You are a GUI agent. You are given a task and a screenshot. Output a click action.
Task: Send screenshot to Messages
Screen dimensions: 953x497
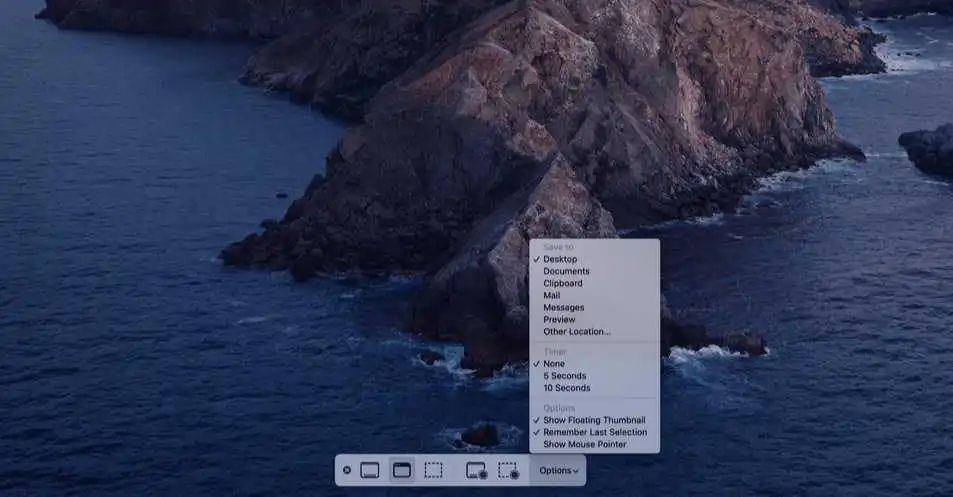click(x=563, y=307)
